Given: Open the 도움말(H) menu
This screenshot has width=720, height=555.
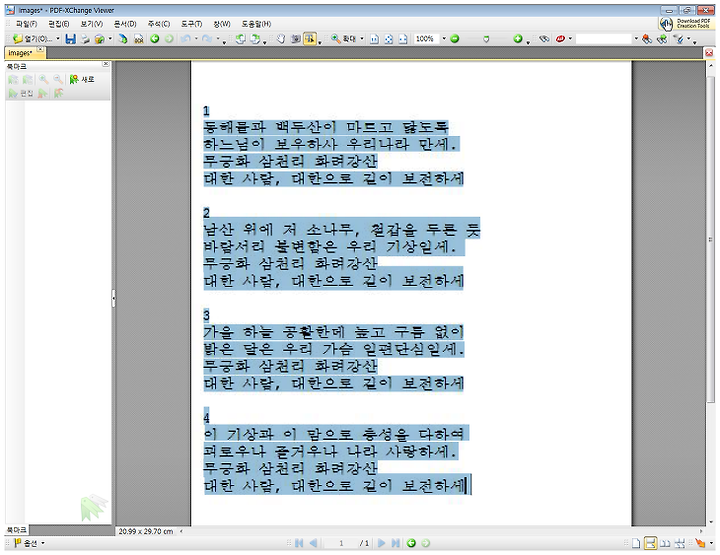Looking at the screenshot, I should pyautogui.click(x=256, y=24).
